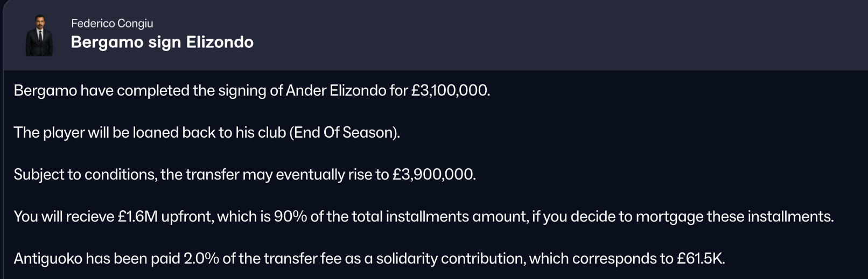Screen dimensions: 868x279
Task: Open sender name Federico Congiu
Action: pyautogui.click(x=112, y=24)
